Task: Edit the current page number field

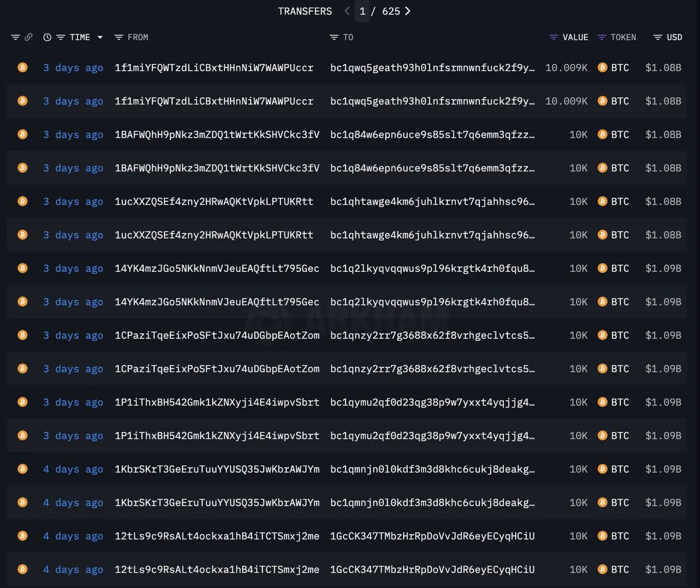Action: click(x=362, y=11)
